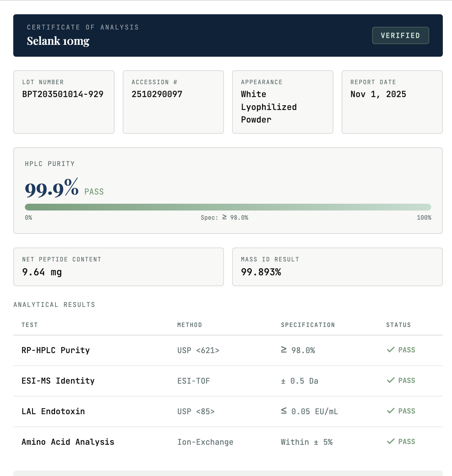Click the STATUS column header
452x476 pixels.
point(398,325)
